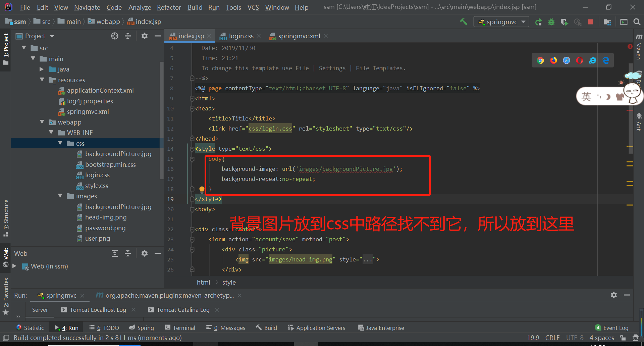
Task: Debug the springmvc configuration
Action: pos(551,21)
